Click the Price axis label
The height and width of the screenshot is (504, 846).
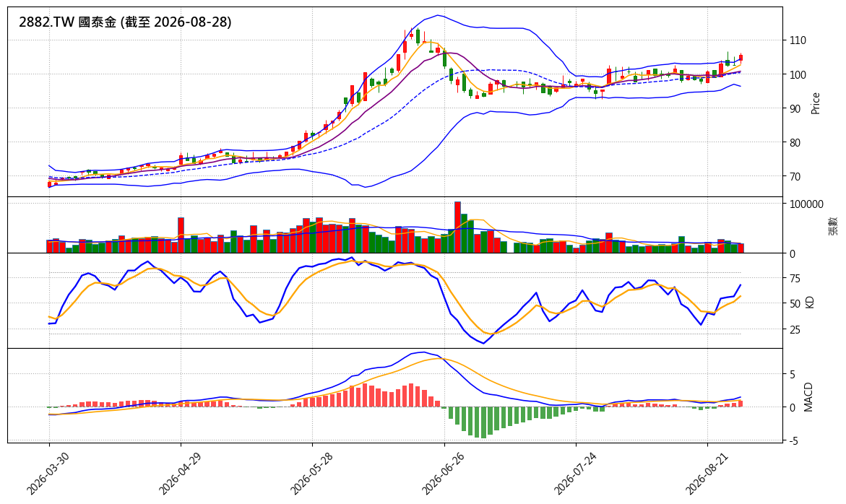tap(815, 103)
